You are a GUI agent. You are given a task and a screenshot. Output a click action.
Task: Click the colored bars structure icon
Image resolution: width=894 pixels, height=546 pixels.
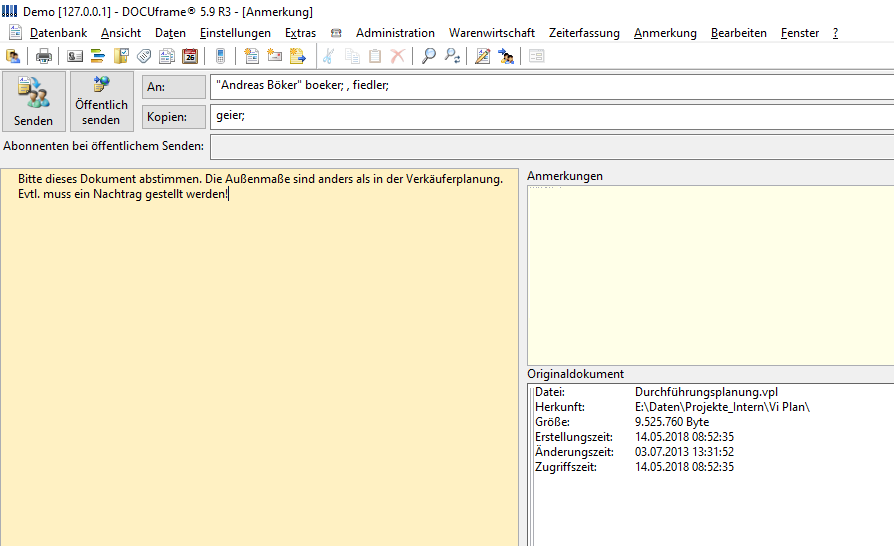97,56
